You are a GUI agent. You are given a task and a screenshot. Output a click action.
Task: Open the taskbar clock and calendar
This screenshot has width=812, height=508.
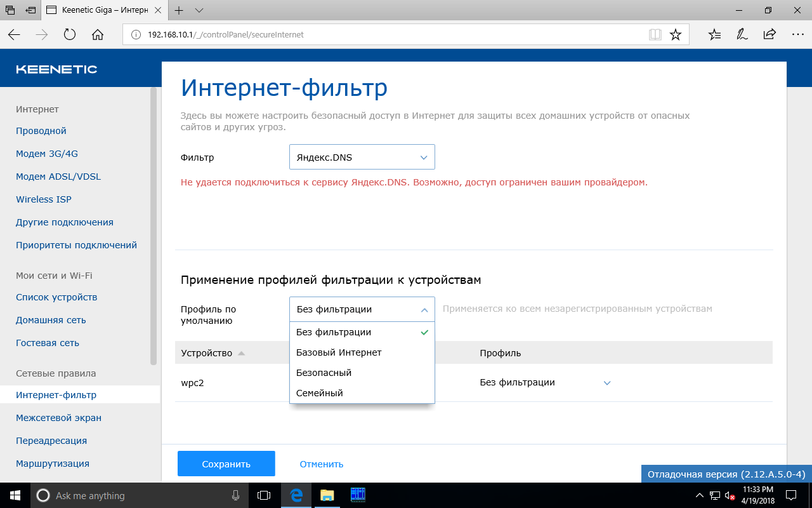coord(757,495)
